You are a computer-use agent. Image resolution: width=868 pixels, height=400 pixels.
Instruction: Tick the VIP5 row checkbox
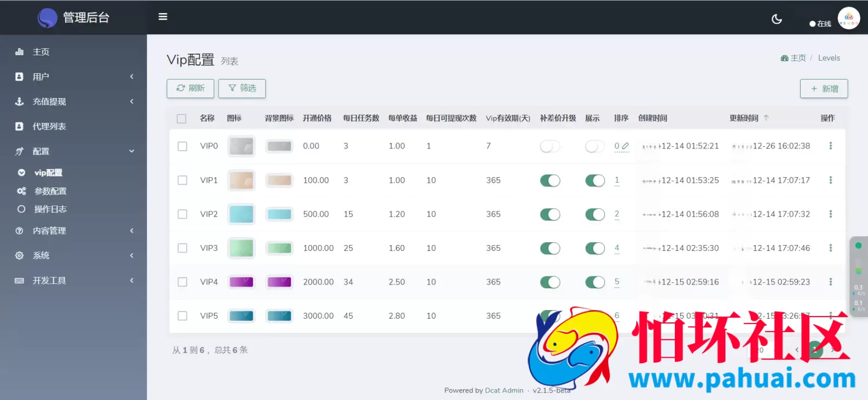(182, 316)
